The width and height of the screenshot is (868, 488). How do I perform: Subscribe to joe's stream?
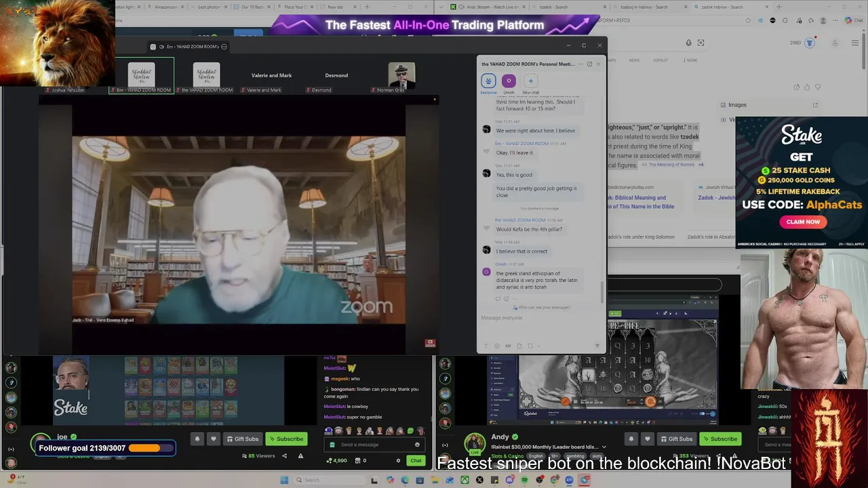[x=285, y=439]
